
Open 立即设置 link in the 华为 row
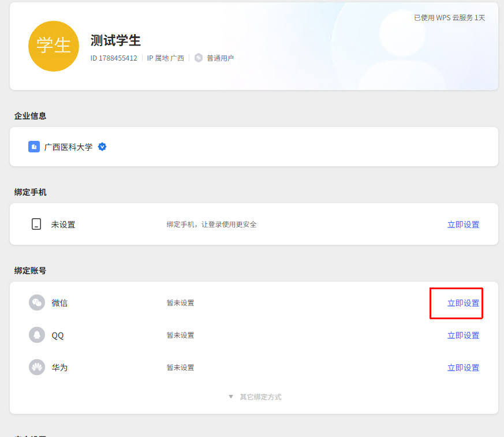click(x=463, y=368)
